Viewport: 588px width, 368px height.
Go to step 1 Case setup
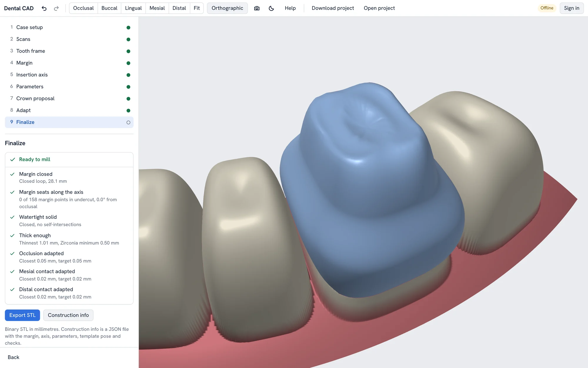click(69, 27)
